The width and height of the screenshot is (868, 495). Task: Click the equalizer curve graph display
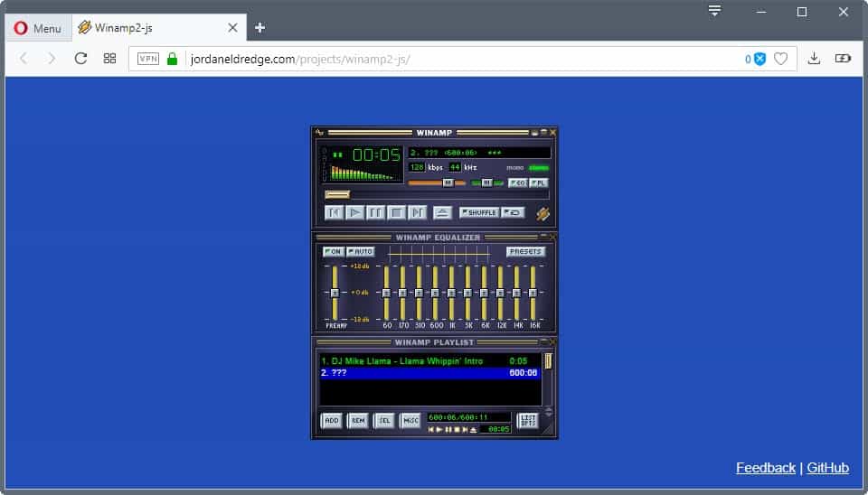(x=439, y=255)
